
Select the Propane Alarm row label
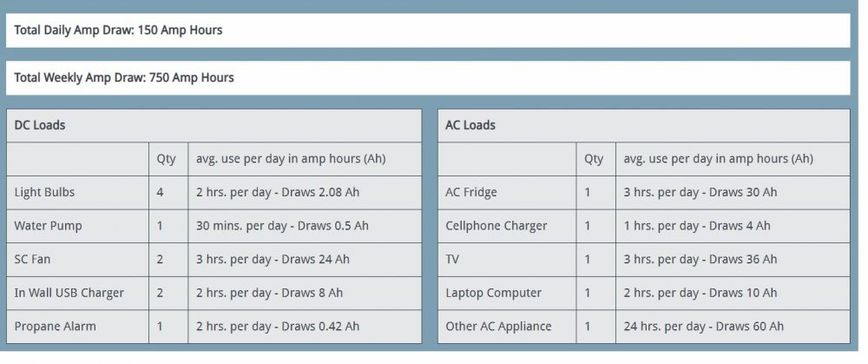pyautogui.click(x=56, y=327)
